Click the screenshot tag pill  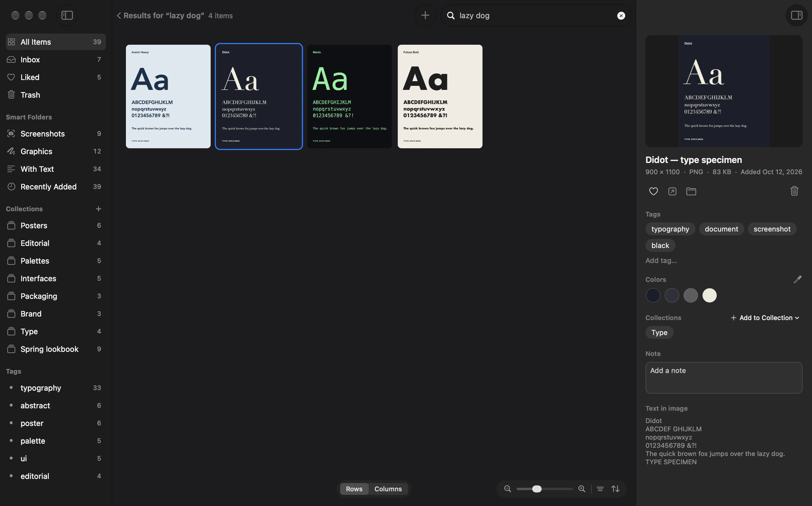772,229
